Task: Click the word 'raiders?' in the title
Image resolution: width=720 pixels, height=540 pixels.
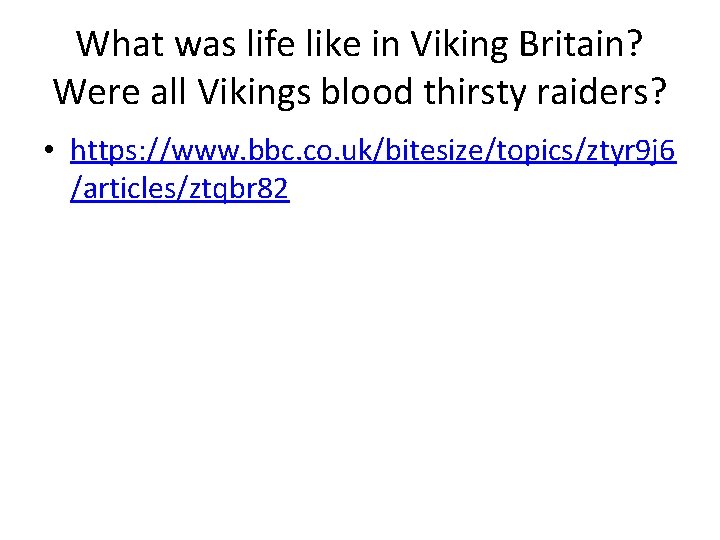Action: (606, 91)
